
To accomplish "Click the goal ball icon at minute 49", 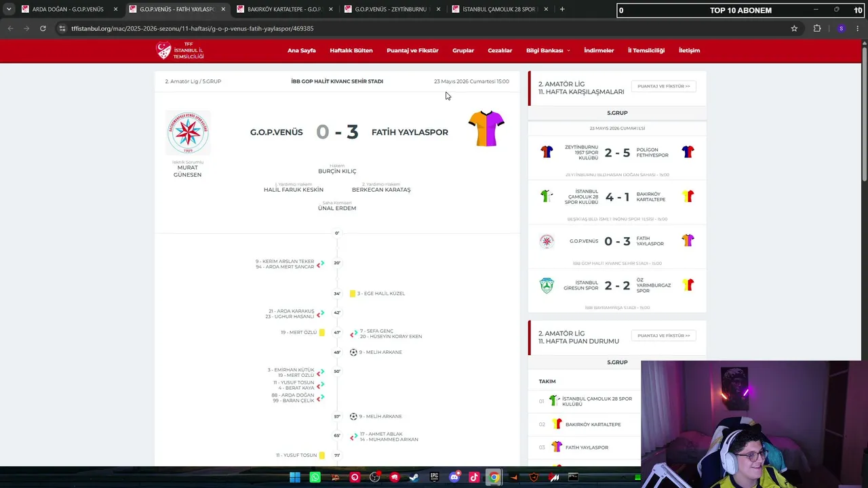I will (353, 352).
